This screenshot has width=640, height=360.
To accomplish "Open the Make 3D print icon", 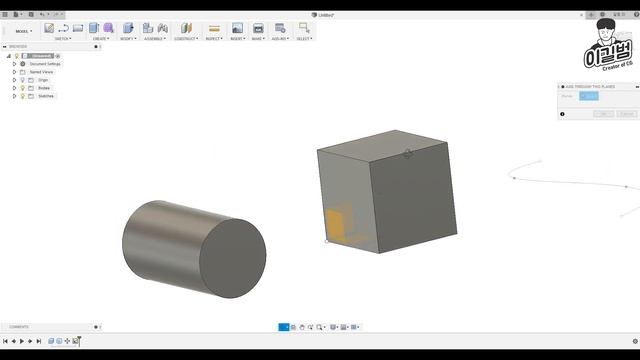I will coord(258,28).
